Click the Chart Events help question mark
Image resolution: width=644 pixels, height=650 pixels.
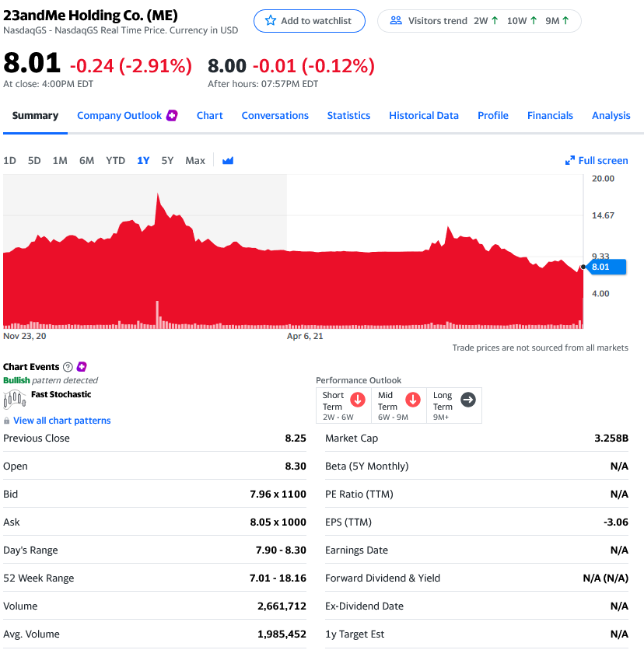click(x=68, y=367)
